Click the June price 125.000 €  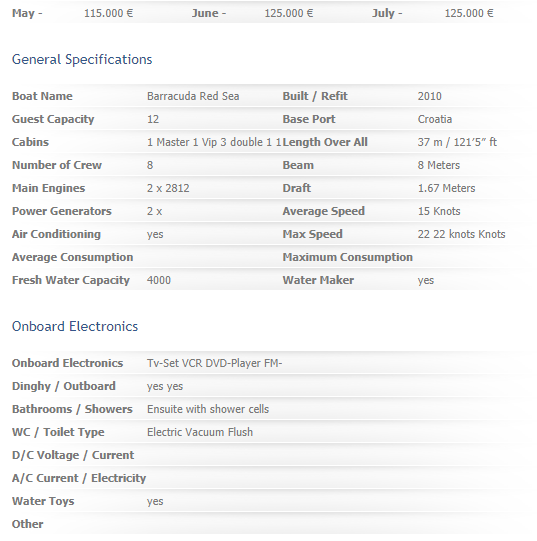289,13
